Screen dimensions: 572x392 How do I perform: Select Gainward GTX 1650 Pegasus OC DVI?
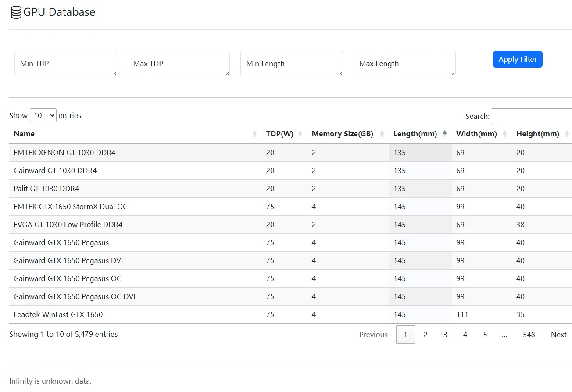(75, 296)
